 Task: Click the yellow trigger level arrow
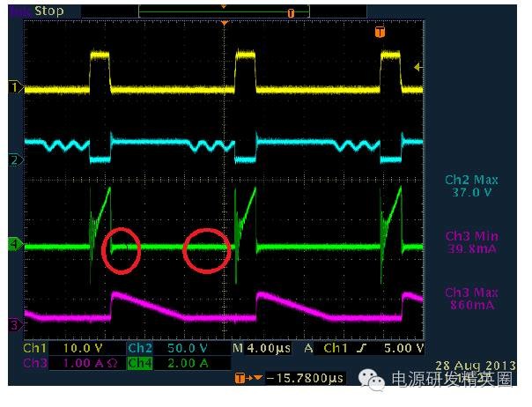[418, 67]
